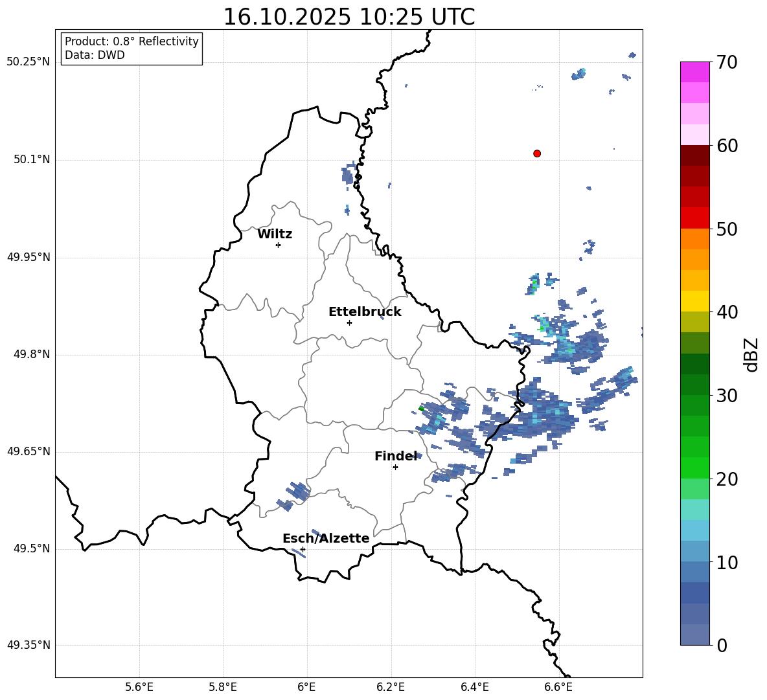The width and height of the screenshot is (767, 700).
Task: Click the Ettelbruck cross location marker
Action: point(349,322)
